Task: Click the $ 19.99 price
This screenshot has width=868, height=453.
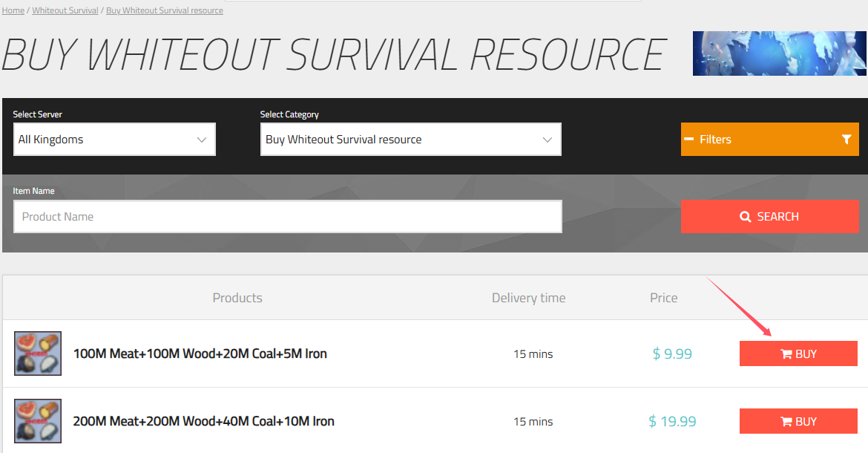Action: pos(672,421)
